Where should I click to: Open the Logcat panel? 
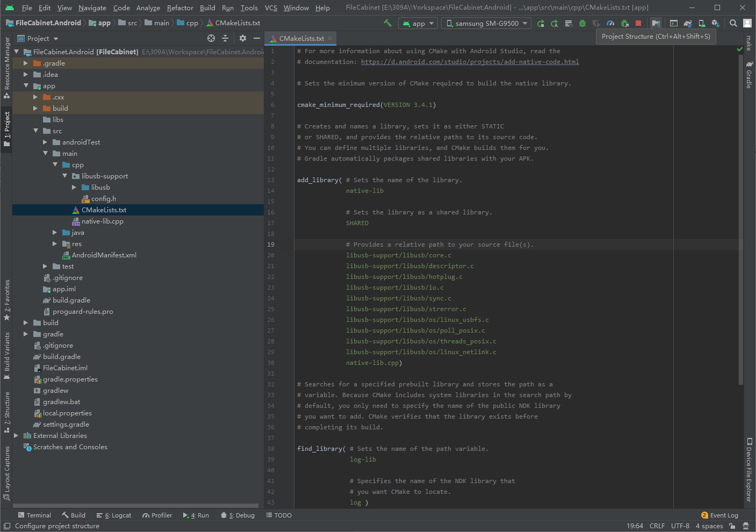coord(113,515)
